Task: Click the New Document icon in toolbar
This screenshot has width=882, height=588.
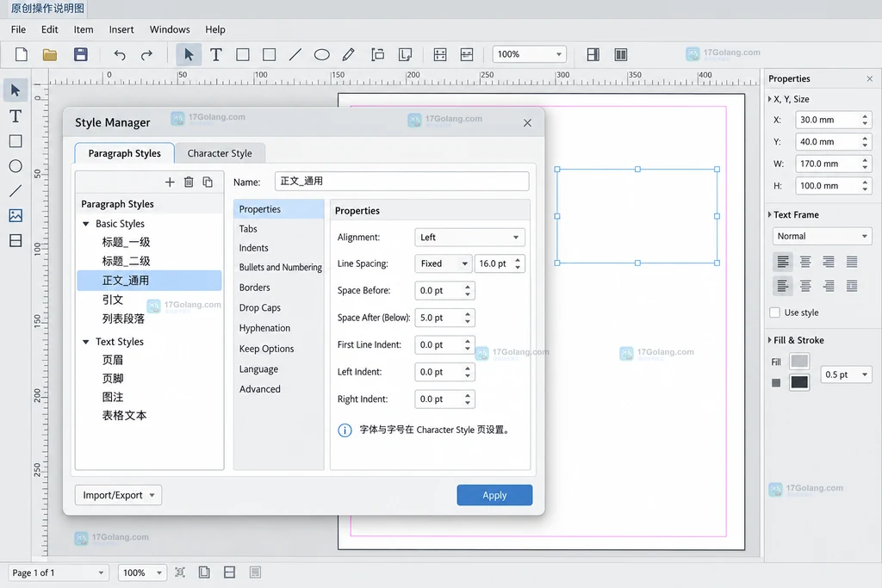Action: pyautogui.click(x=22, y=54)
